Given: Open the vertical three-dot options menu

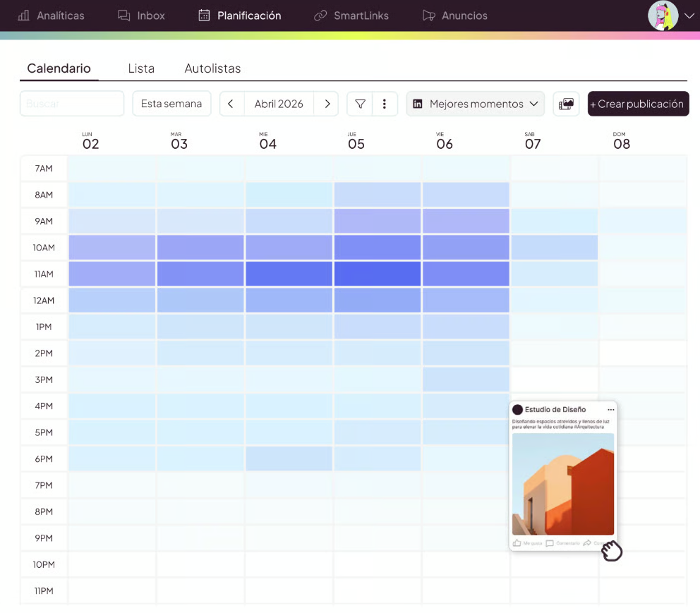Looking at the screenshot, I should (385, 104).
